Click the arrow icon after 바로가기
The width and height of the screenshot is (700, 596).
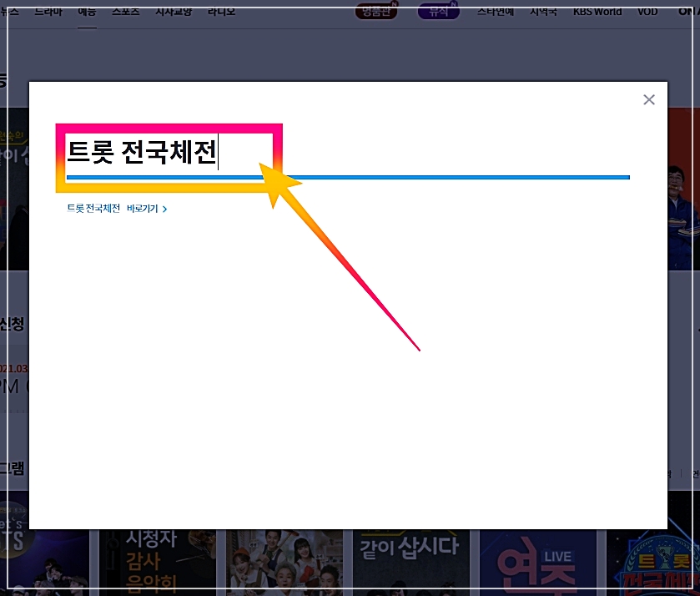[164, 209]
